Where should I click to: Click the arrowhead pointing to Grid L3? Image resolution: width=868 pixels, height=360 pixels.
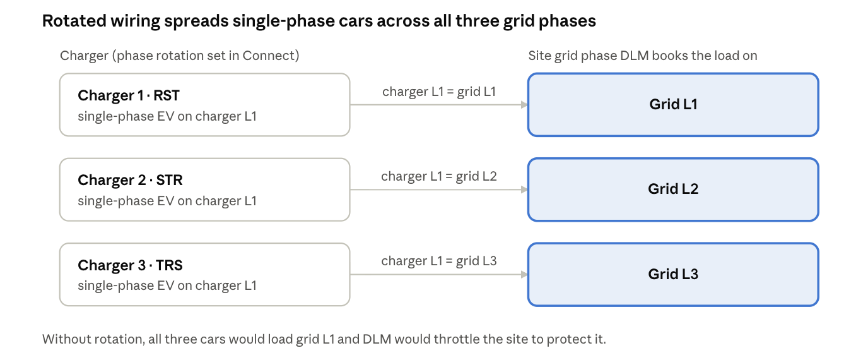(524, 275)
